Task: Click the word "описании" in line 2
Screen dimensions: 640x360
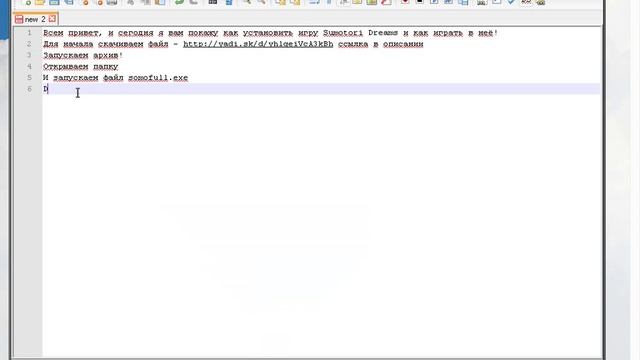Action: coord(403,44)
